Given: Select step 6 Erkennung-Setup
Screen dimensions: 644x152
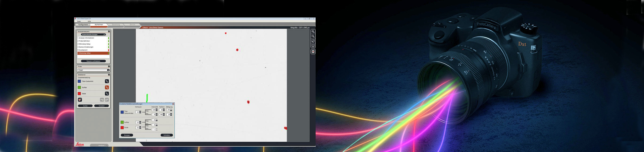Looking at the screenshot, I should [x=93, y=53].
